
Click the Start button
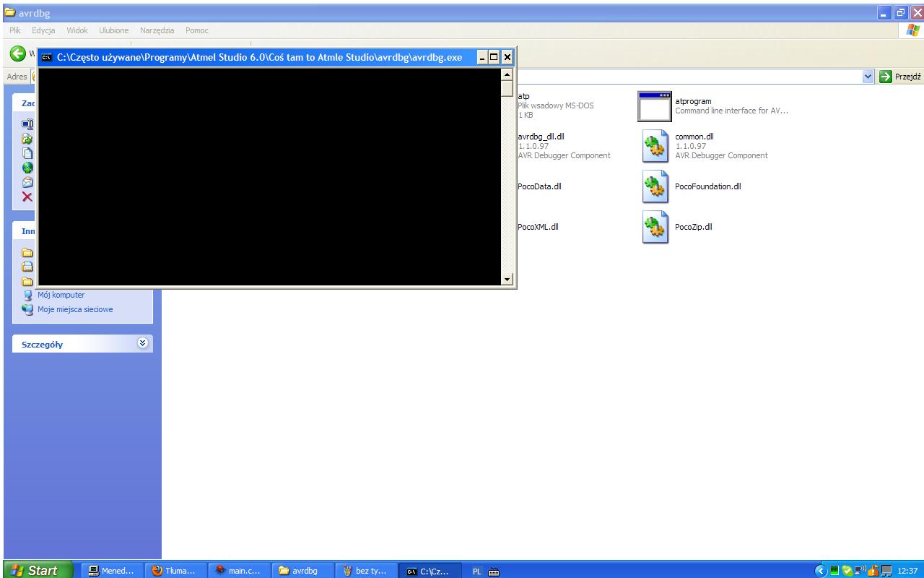pos(38,570)
